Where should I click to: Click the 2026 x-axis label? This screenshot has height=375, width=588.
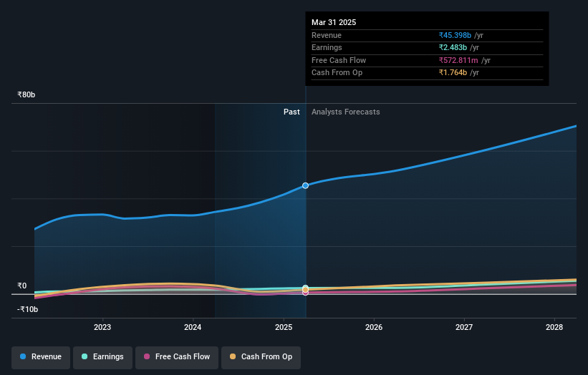tap(374, 328)
